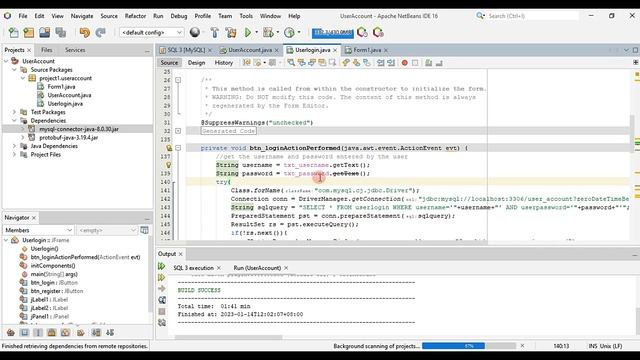Image resolution: width=640 pixels, height=360 pixels.
Task: Open the File menu
Action: (23, 16)
